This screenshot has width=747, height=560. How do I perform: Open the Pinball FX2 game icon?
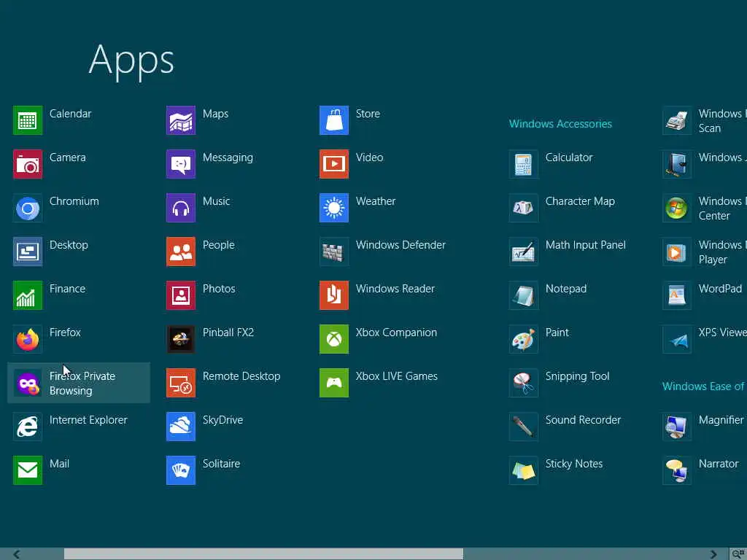[181, 340]
